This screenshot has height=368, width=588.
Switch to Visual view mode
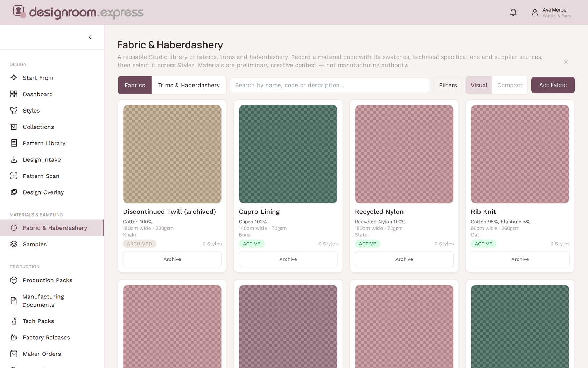[x=479, y=85]
